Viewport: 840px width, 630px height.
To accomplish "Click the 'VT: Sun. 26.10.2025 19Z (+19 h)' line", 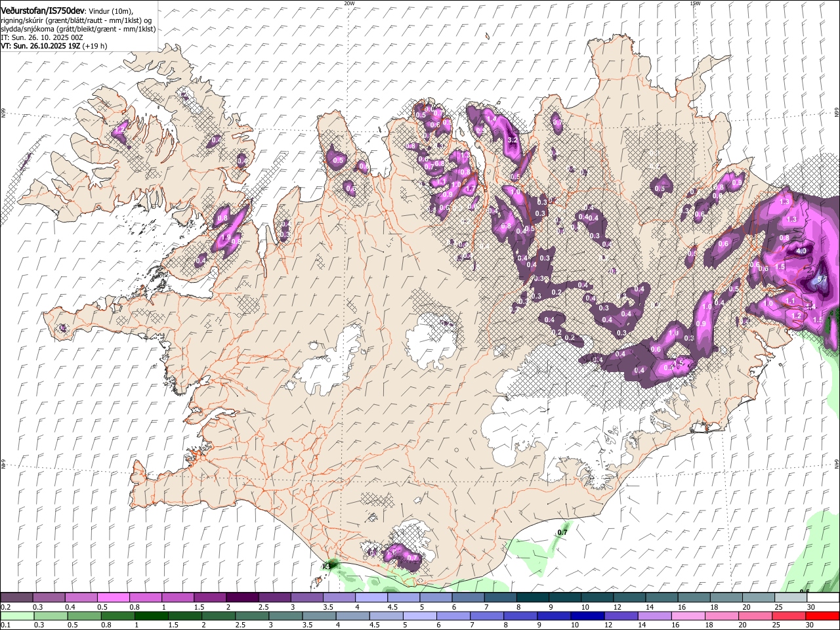I will coord(54,47).
